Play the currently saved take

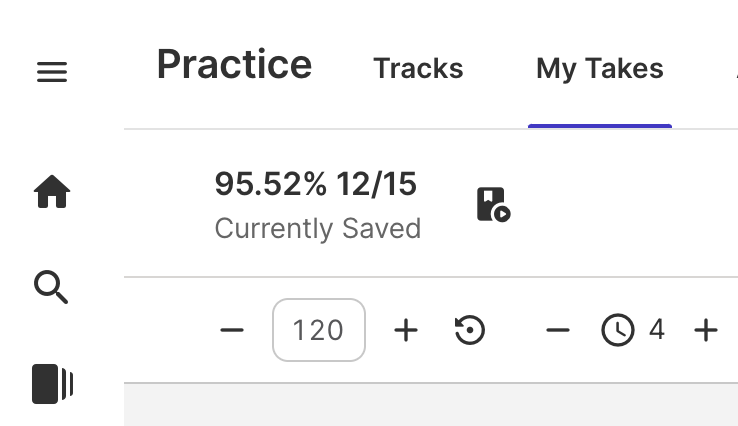(x=492, y=205)
